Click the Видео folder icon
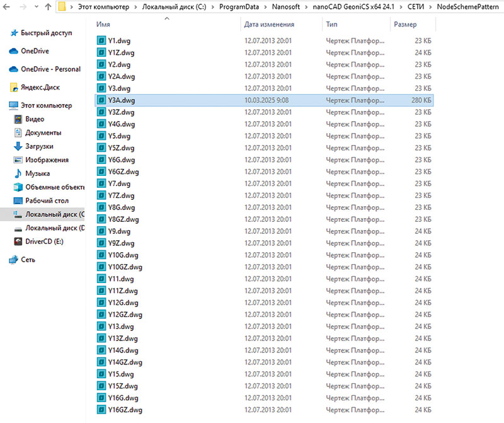Image resolution: width=504 pixels, height=423 pixels. (18, 119)
